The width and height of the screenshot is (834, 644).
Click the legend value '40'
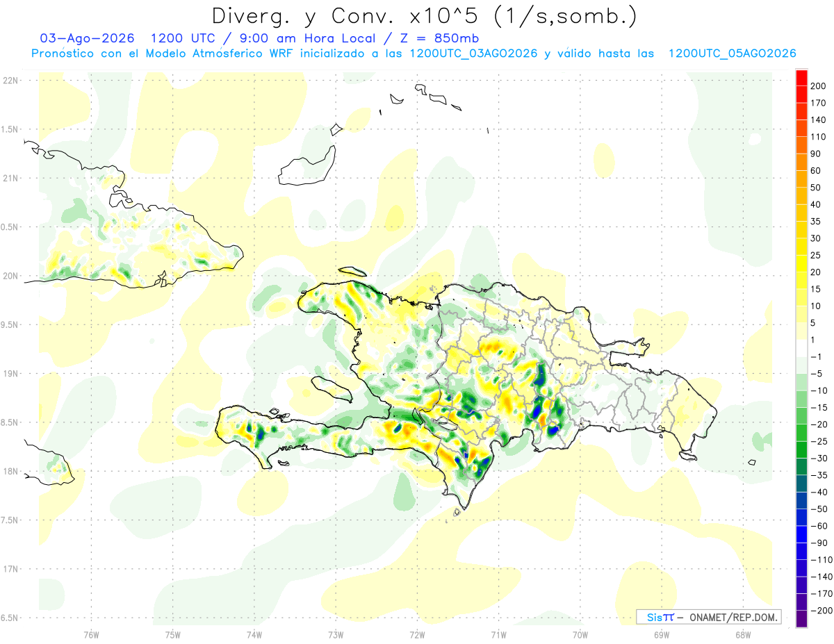pyautogui.click(x=816, y=204)
